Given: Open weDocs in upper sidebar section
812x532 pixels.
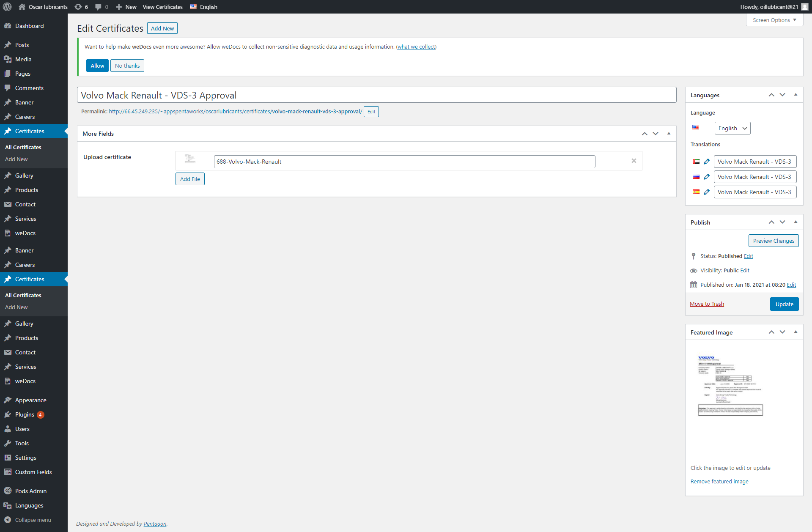Looking at the screenshot, I should (34, 233).
